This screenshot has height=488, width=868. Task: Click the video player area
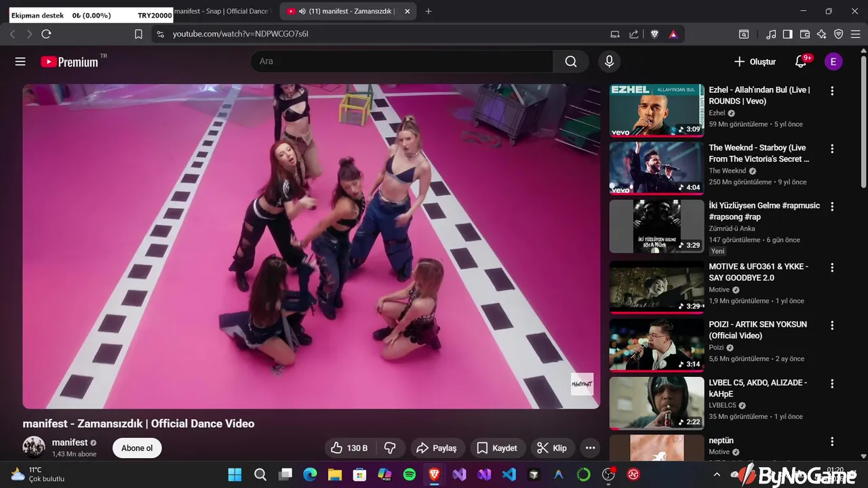pos(311,246)
